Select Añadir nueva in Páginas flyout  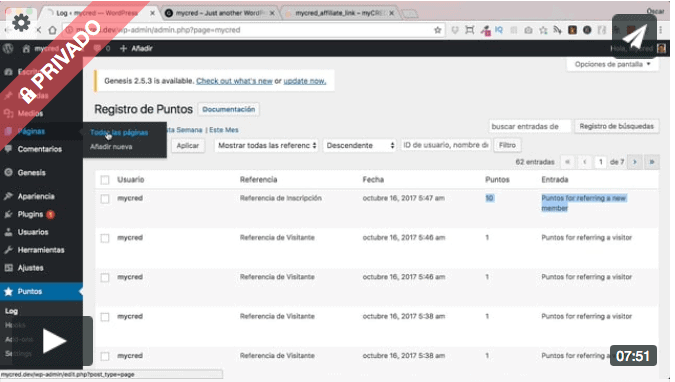coord(111,147)
